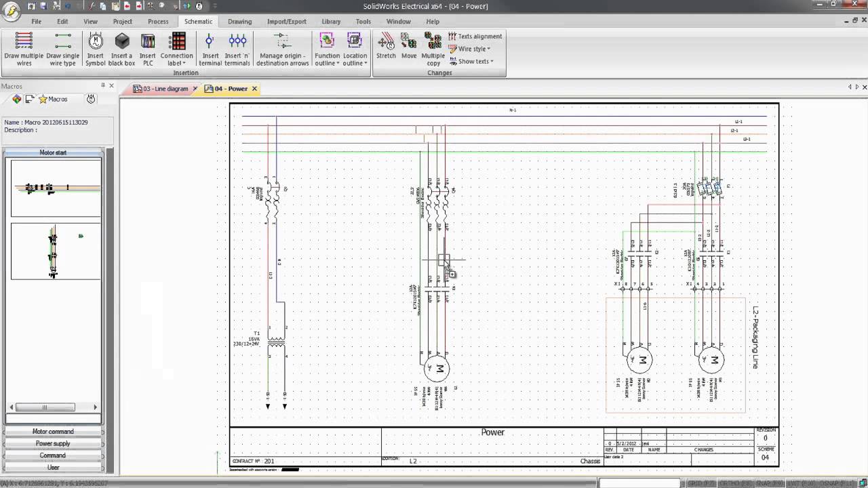Image resolution: width=868 pixels, height=488 pixels.
Task: Click the Insert PLC icon
Action: (x=147, y=49)
